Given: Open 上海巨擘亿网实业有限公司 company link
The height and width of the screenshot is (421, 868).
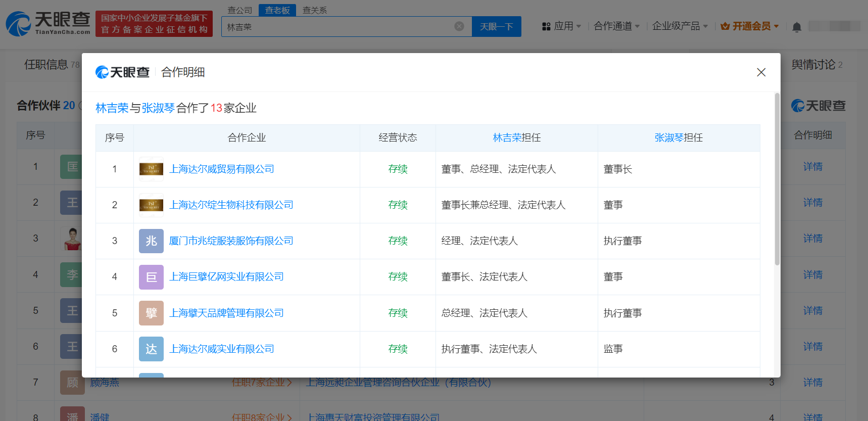Looking at the screenshot, I should tap(226, 277).
